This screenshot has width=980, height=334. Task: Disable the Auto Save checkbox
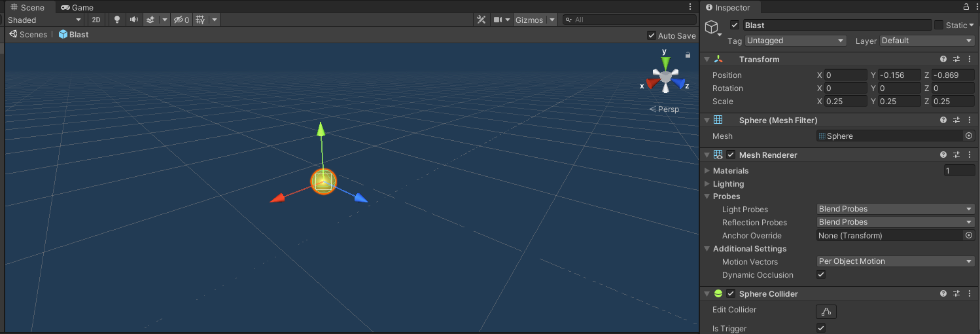click(651, 35)
